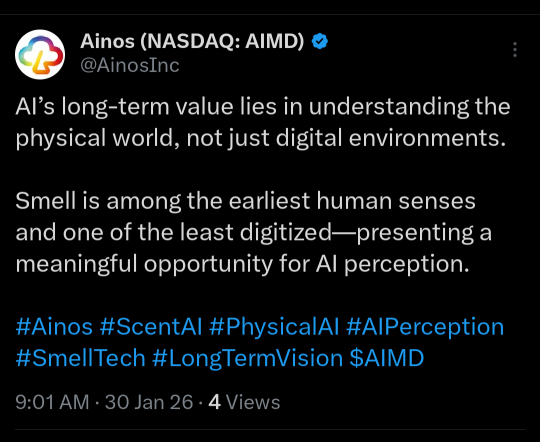Image resolution: width=540 pixels, height=442 pixels.
Task: Open the $AIMD cashtag
Action: tap(386, 358)
